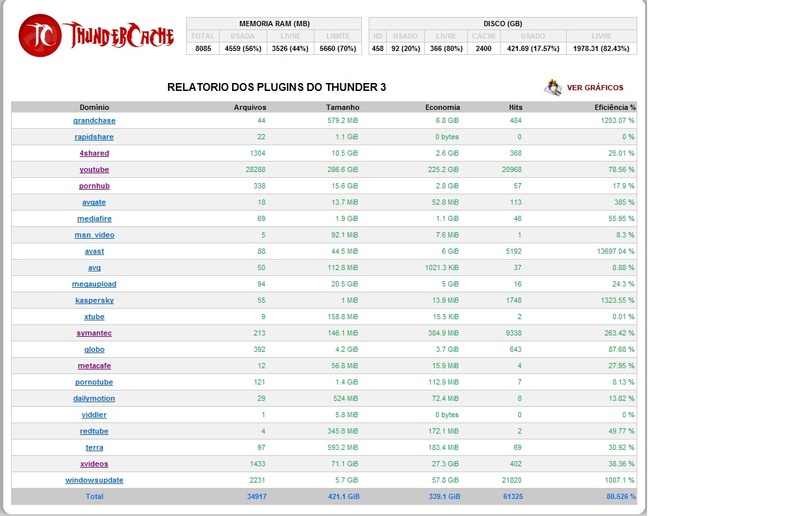Open the xtube domain link

point(94,316)
